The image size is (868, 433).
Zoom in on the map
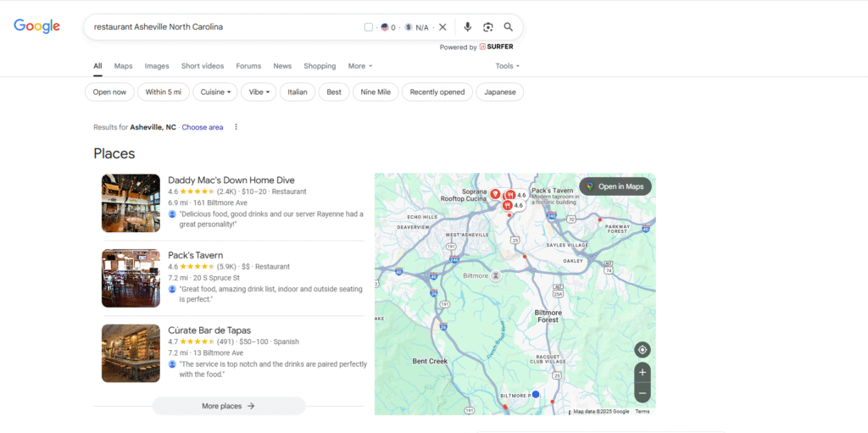coord(643,372)
